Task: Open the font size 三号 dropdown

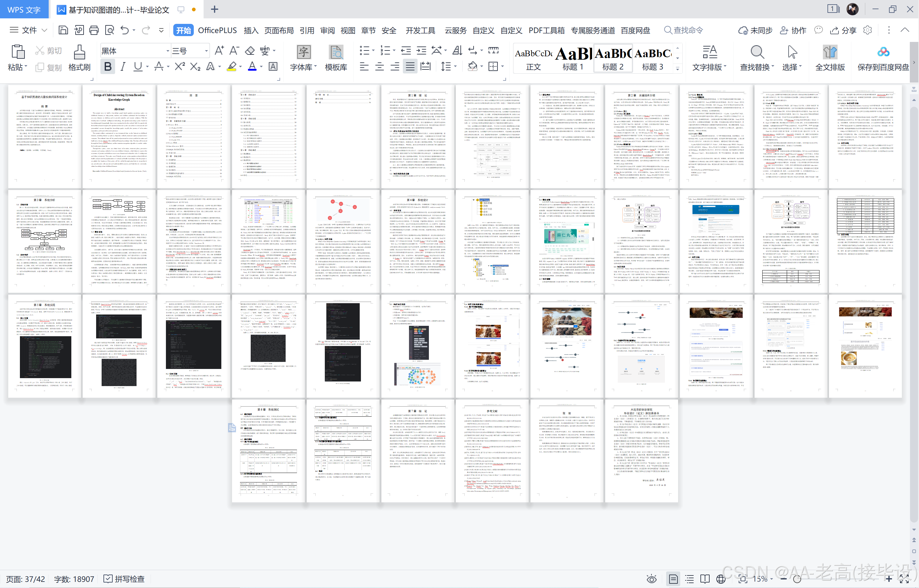Action: 206,51
